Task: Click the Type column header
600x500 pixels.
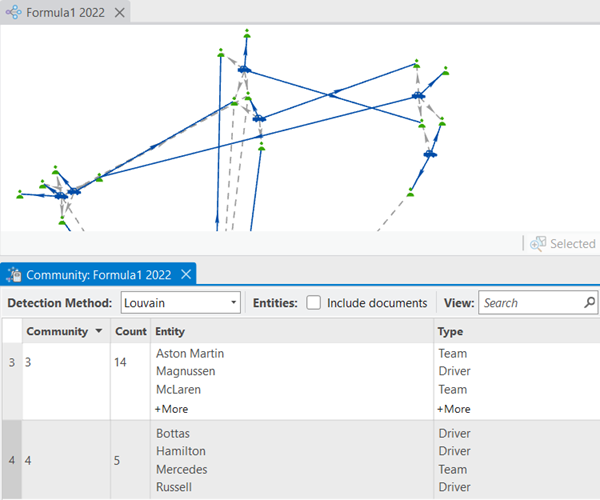Action: coord(450,331)
